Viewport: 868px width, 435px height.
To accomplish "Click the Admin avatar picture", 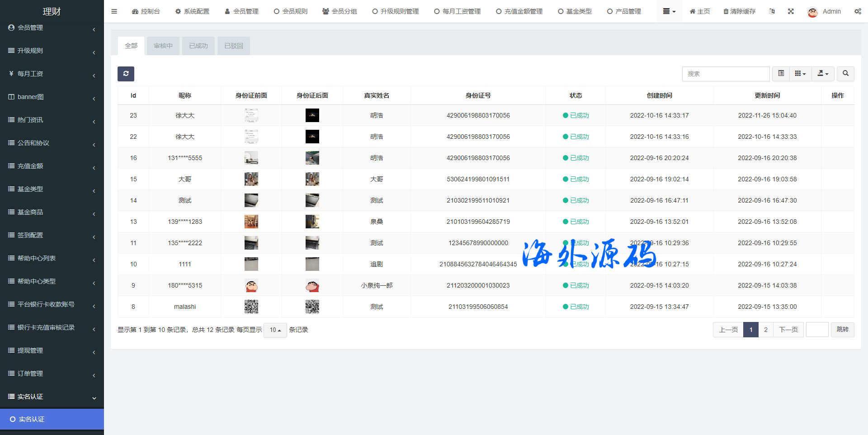I will pos(812,12).
